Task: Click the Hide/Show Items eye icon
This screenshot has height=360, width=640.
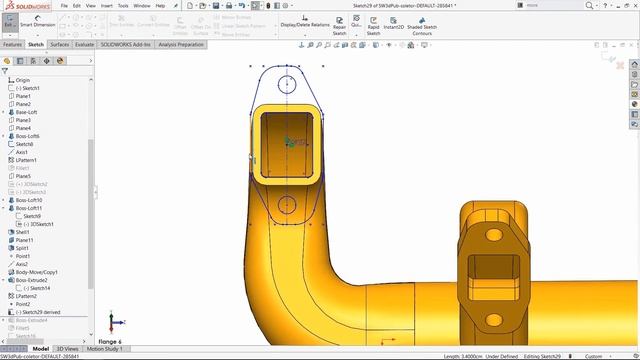Action: (389, 45)
